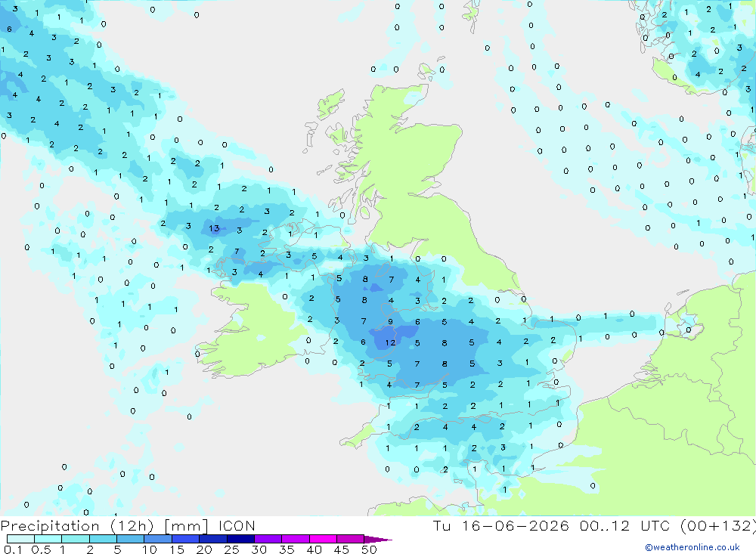The height and width of the screenshot is (554, 756).
Task: Click the legend label '15'
Action: (177, 549)
